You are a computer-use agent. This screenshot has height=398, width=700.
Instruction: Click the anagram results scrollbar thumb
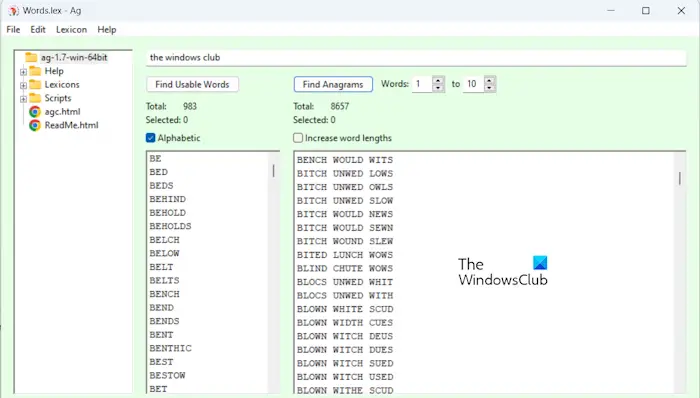click(x=679, y=178)
